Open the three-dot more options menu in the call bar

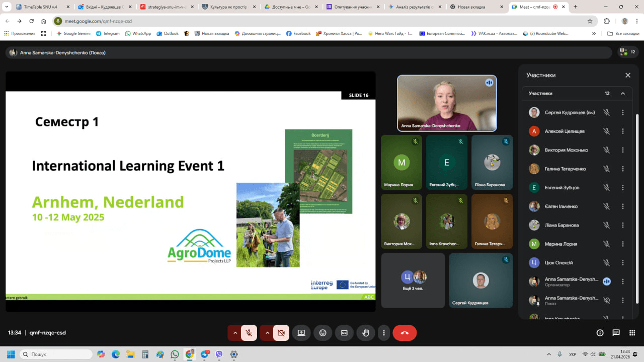click(x=384, y=333)
